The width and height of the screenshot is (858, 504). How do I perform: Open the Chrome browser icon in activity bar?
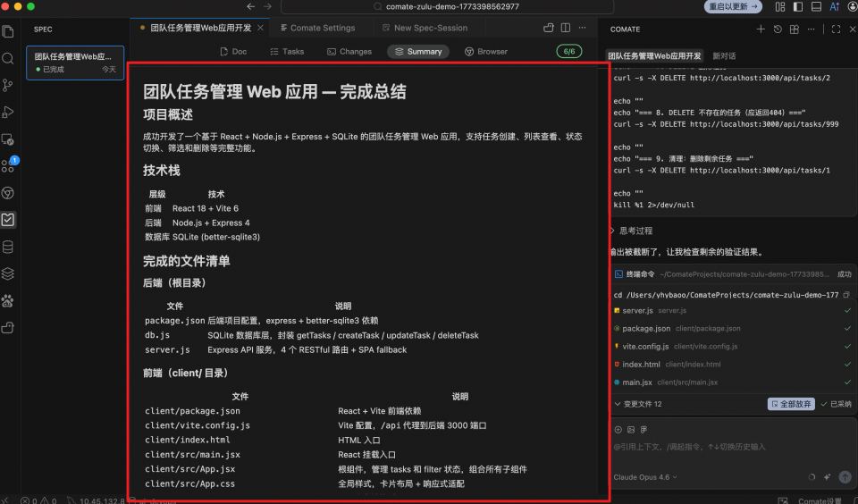pos(8,193)
